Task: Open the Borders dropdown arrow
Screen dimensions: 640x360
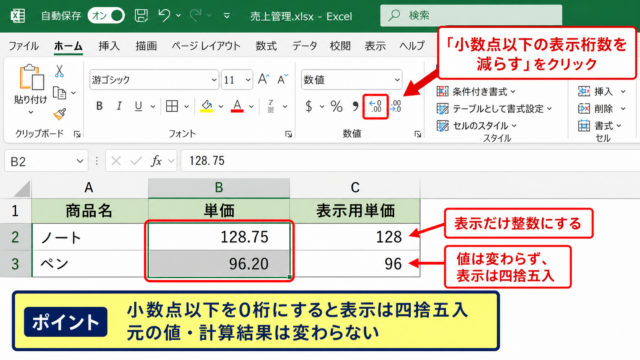Action: (x=186, y=107)
